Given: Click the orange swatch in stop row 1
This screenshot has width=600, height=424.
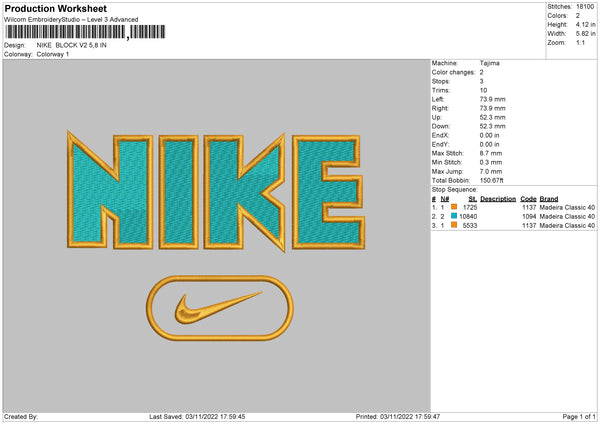Looking at the screenshot, I should [454, 207].
